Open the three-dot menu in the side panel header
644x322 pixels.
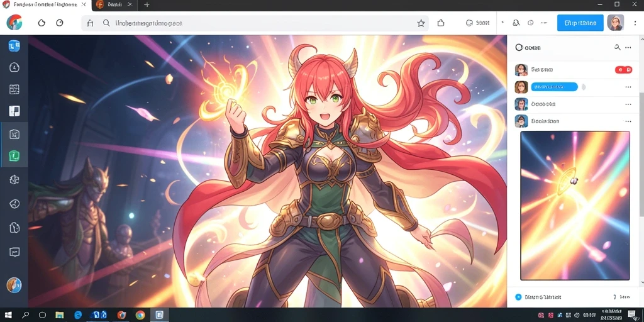point(628,48)
